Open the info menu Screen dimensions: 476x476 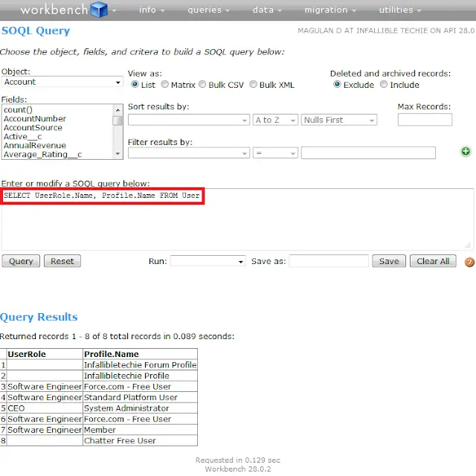(x=152, y=10)
